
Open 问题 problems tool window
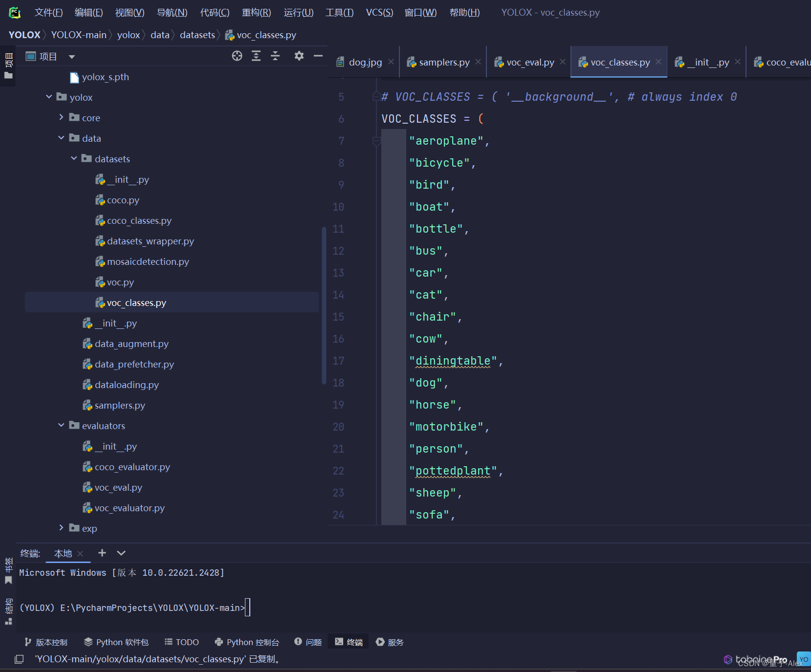[x=308, y=642]
